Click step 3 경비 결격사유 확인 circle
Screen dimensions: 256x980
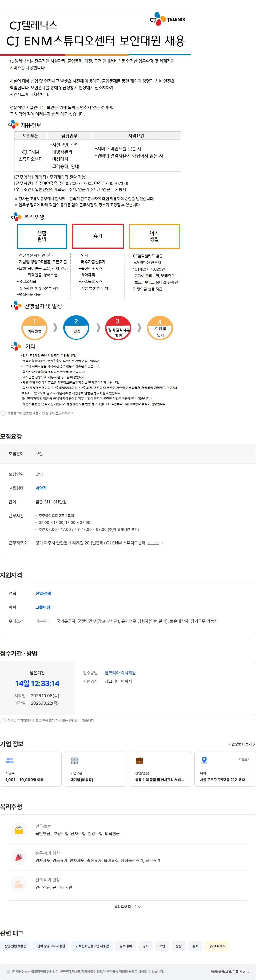[118, 328]
